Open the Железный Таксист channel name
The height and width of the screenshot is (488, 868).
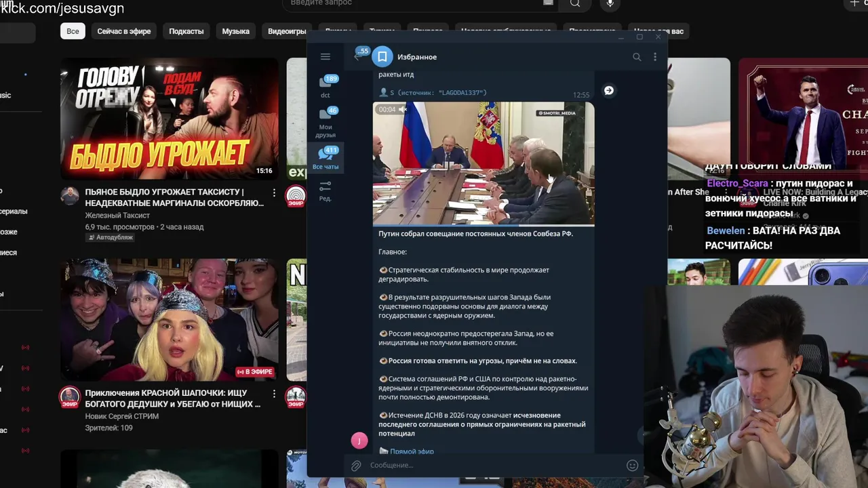point(117,216)
